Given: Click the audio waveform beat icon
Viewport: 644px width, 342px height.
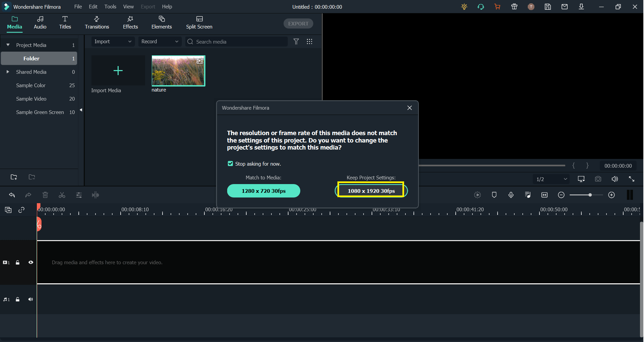Looking at the screenshot, I should click(x=95, y=195).
